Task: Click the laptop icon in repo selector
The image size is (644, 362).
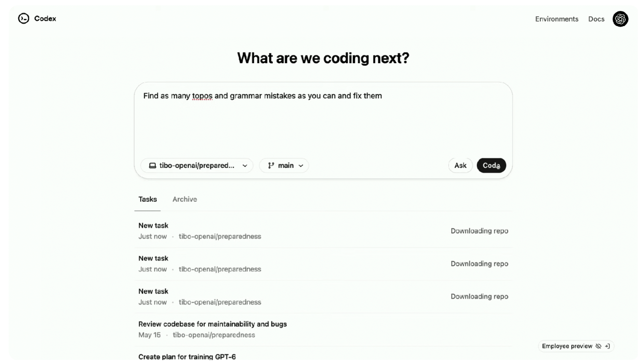Action: (x=152, y=166)
